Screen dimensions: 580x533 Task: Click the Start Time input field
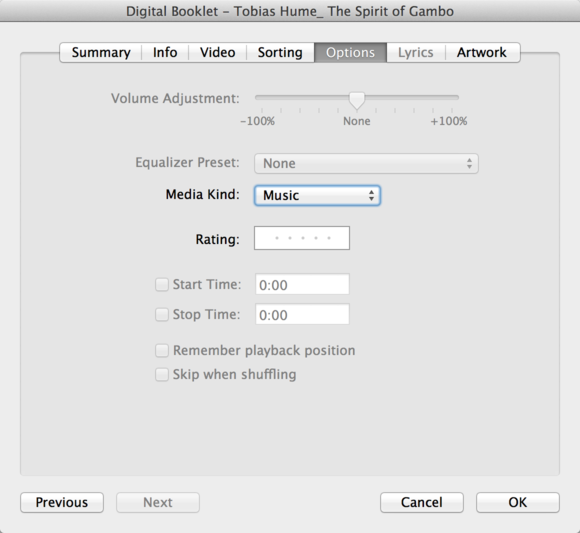[x=302, y=284]
